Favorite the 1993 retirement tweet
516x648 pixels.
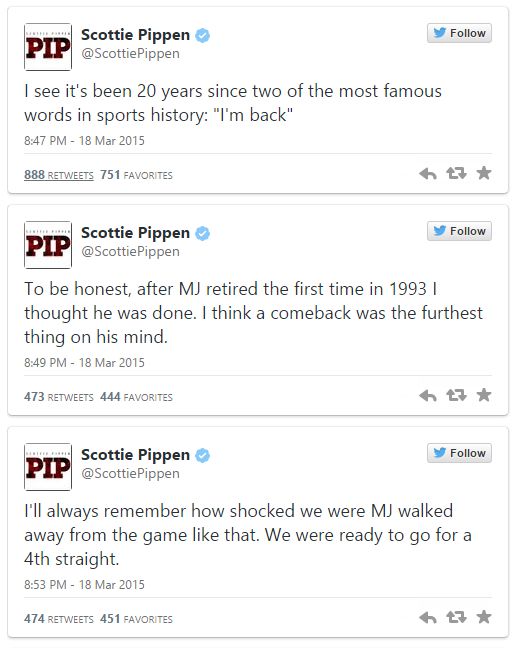click(x=483, y=395)
